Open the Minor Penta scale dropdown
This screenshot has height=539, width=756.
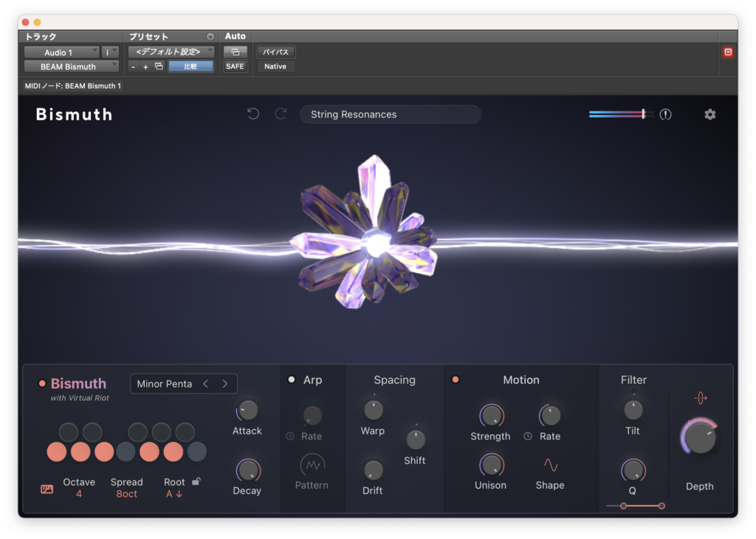point(165,384)
